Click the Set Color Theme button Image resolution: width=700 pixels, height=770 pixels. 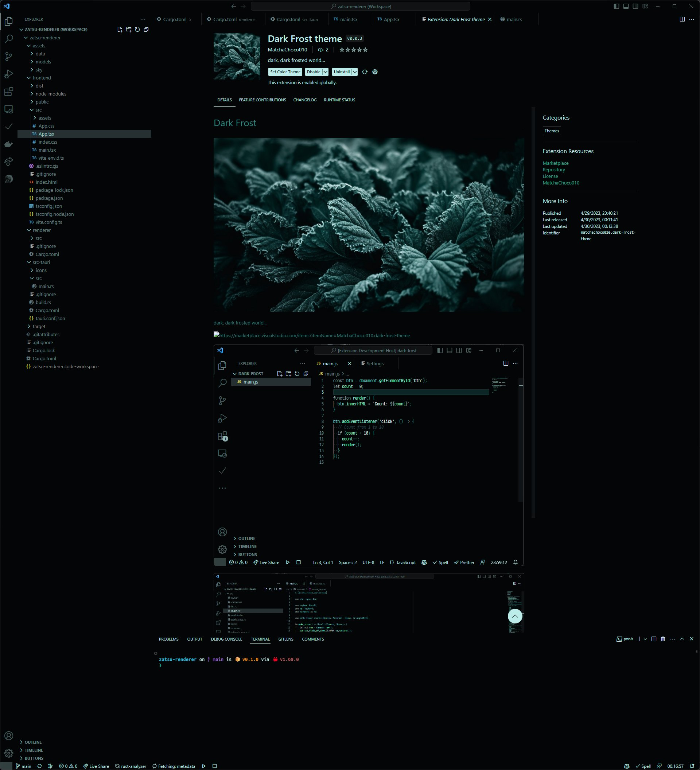285,72
